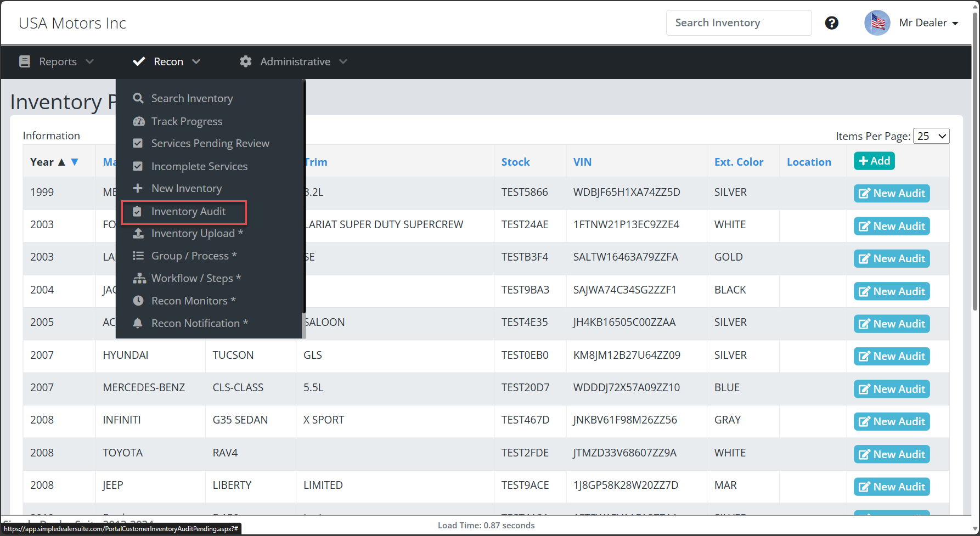Open the Items Per Page dropdown

click(931, 136)
